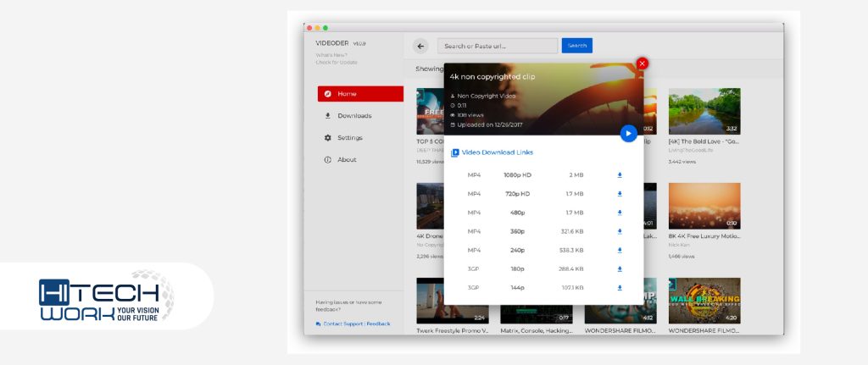Click the VIDEODER app title

coord(332,44)
